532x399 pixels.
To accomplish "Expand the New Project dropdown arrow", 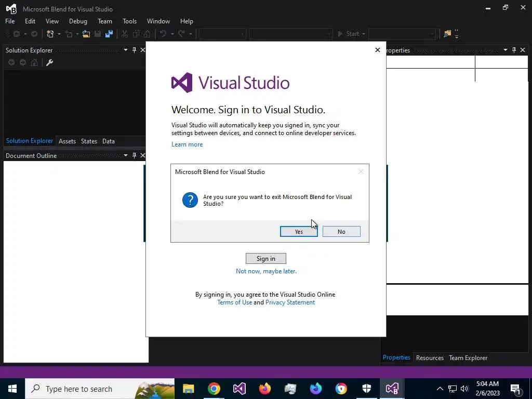I will point(59,34).
